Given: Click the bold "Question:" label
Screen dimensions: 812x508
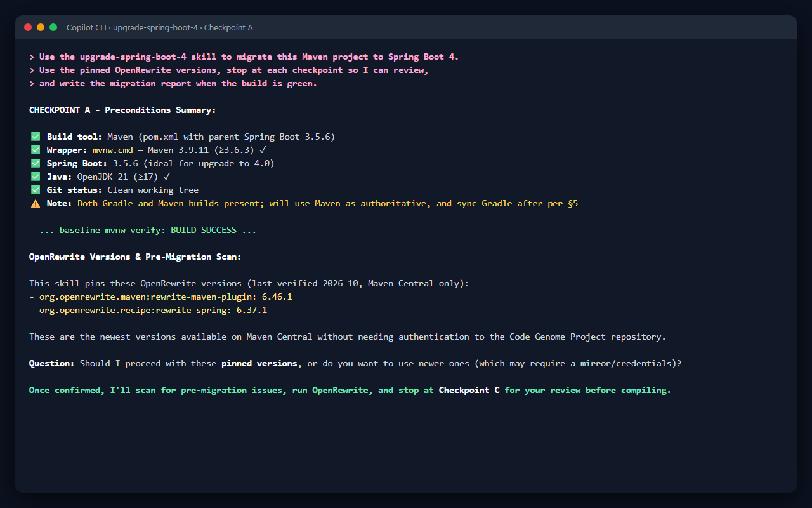Looking at the screenshot, I should [x=52, y=363].
